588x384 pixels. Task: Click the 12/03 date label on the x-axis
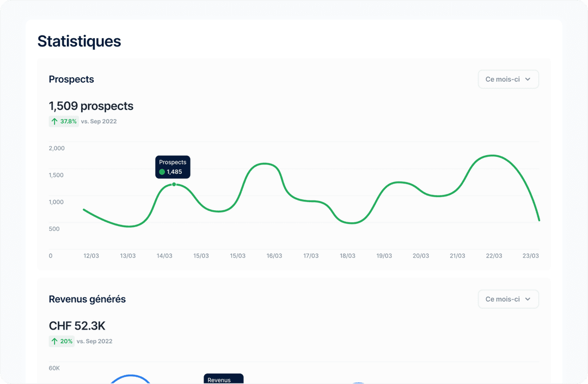coord(91,256)
